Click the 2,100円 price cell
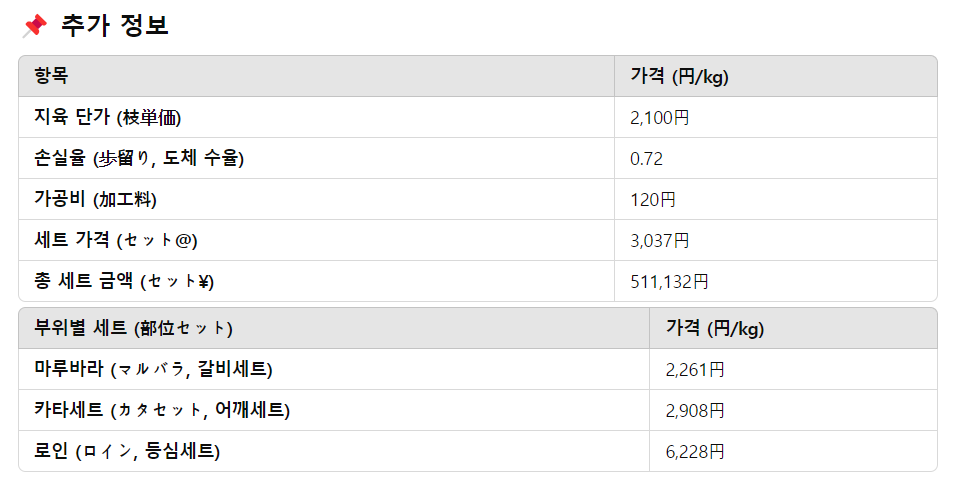 [659, 117]
